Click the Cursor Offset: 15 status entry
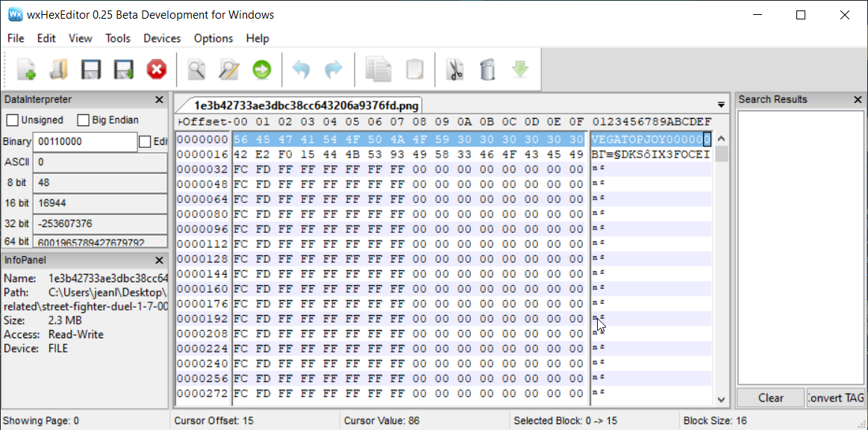Image resolution: width=868 pixels, height=430 pixels. [x=214, y=420]
